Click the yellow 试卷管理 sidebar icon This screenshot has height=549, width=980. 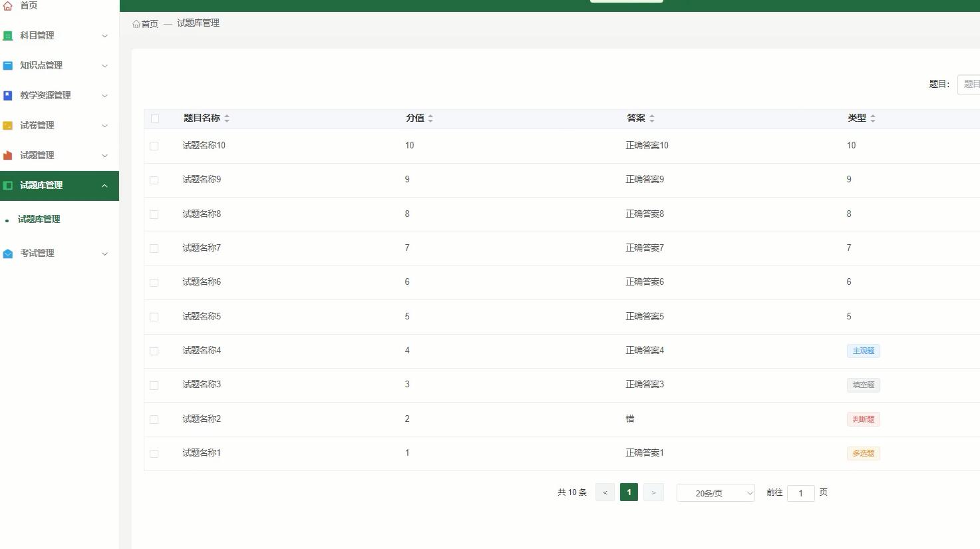coord(8,126)
